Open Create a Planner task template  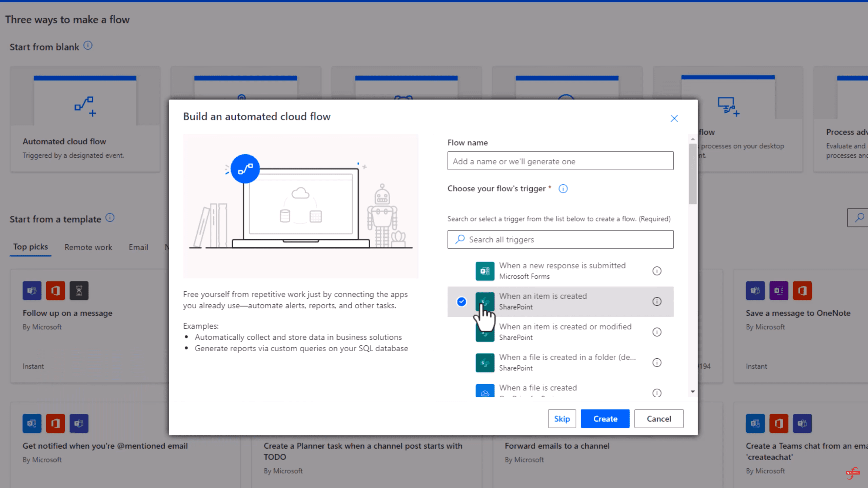pos(363,451)
